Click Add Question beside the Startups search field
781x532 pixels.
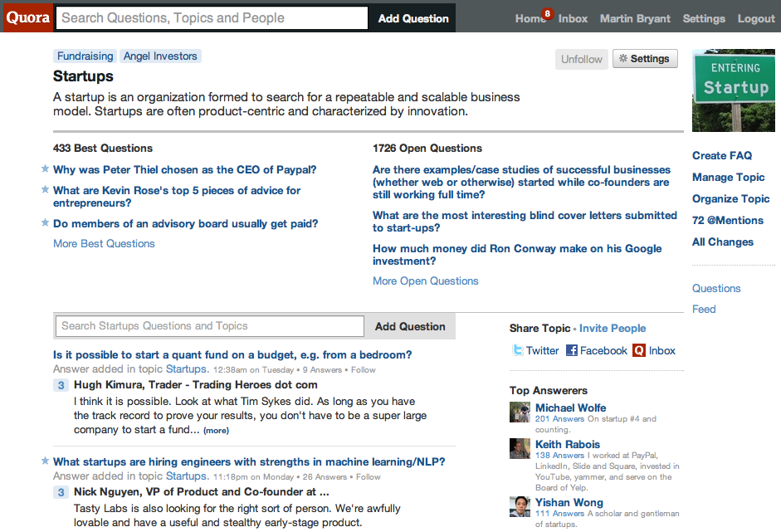pyautogui.click(x=410, y=326)
